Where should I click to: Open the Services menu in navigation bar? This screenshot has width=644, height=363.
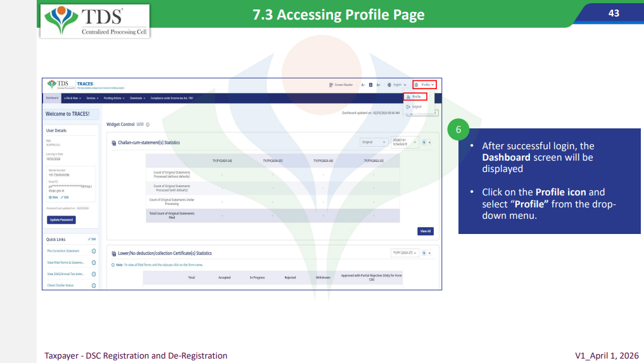click(x=92, y=99)
